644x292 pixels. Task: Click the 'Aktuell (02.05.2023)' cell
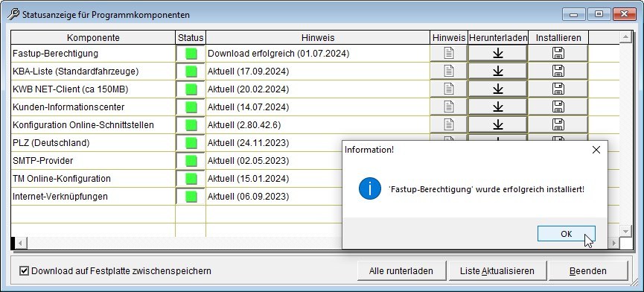tap(274, 161)
